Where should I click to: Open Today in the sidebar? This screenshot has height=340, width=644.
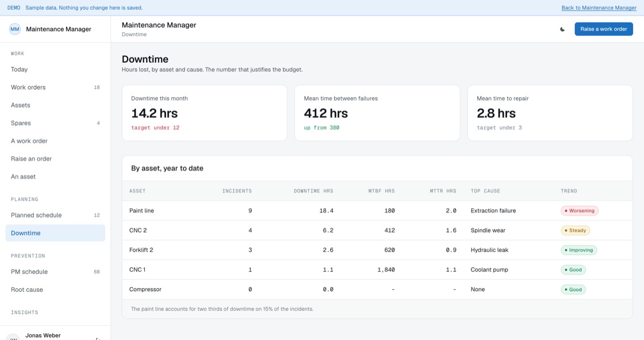pyautogui.click(x=55, y=70)
